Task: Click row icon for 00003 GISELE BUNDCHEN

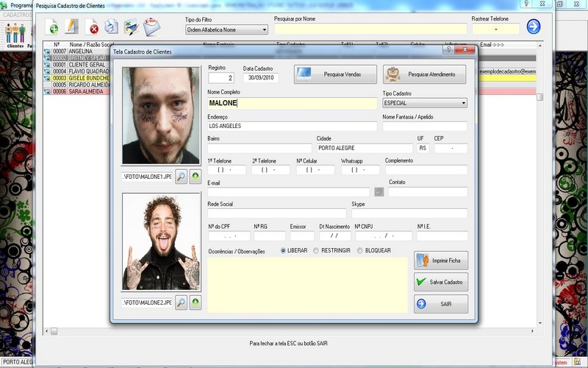Action: (47, 78)
